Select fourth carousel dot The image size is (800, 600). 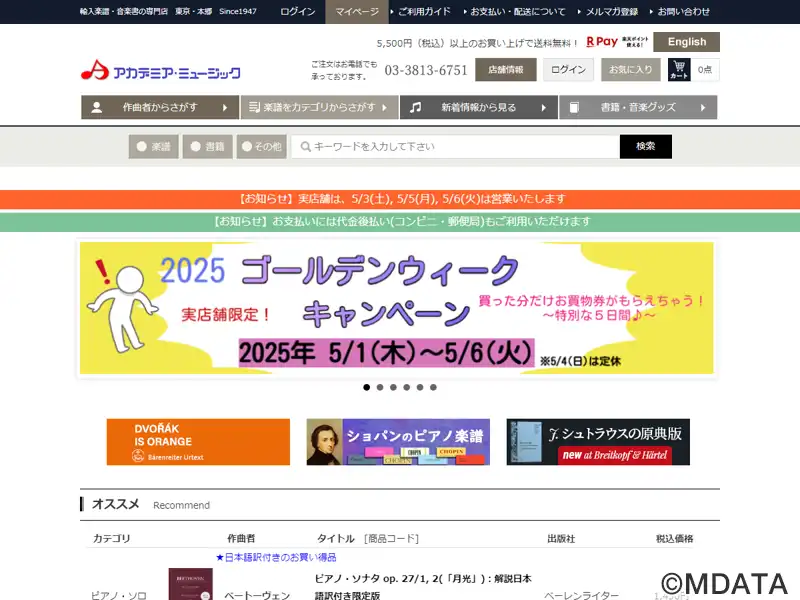coord(407,387)
